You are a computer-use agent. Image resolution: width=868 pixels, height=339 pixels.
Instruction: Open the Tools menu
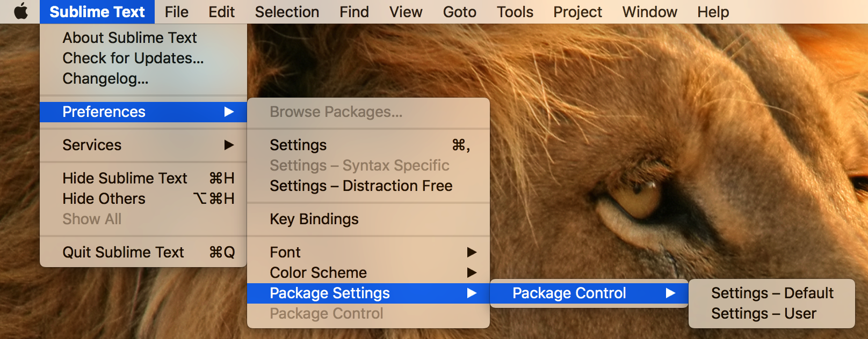[515, 12]
